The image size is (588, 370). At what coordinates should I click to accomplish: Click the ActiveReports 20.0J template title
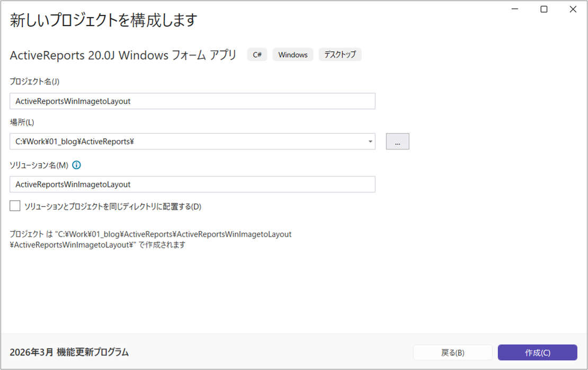point(123,55)
